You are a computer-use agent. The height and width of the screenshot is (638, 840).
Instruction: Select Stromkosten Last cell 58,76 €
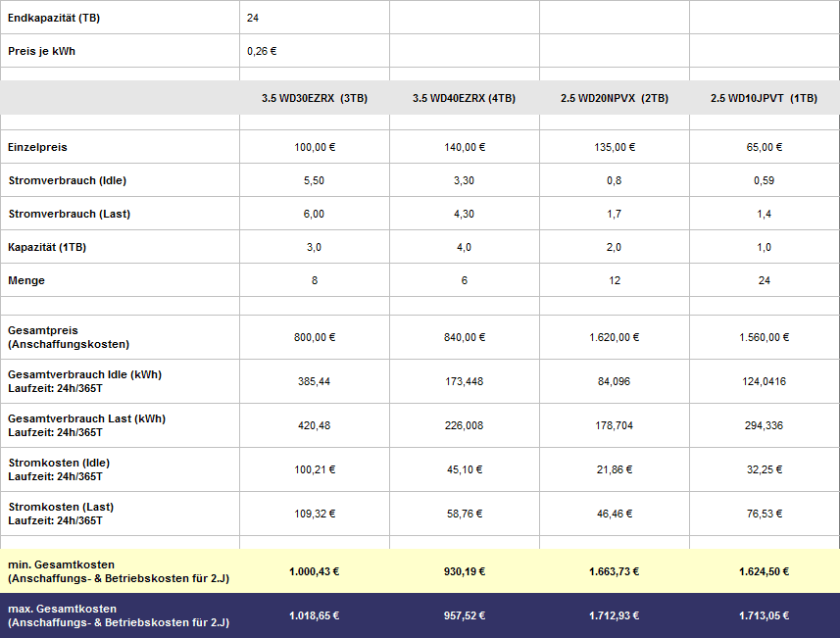465,514
